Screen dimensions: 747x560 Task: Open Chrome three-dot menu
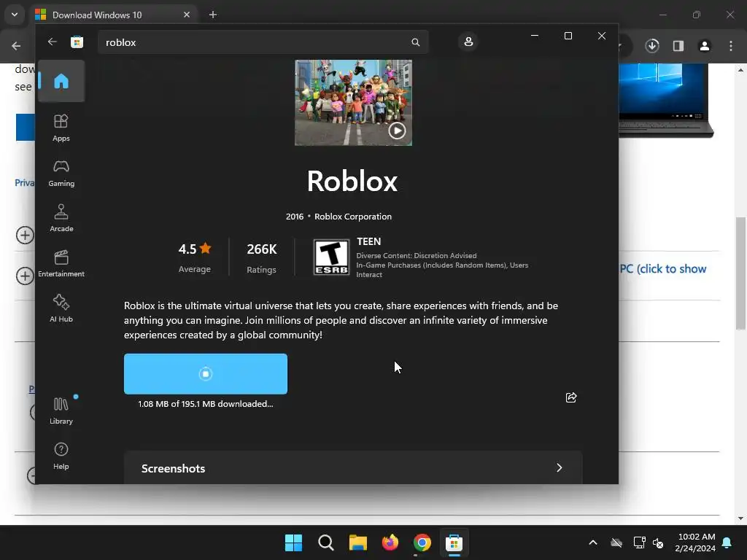tap(731, 46)
